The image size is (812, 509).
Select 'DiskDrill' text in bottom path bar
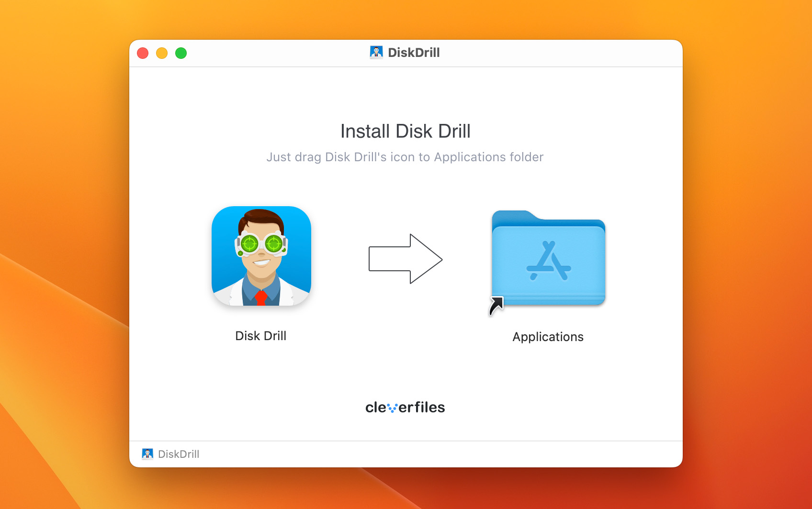coord(179,454)
